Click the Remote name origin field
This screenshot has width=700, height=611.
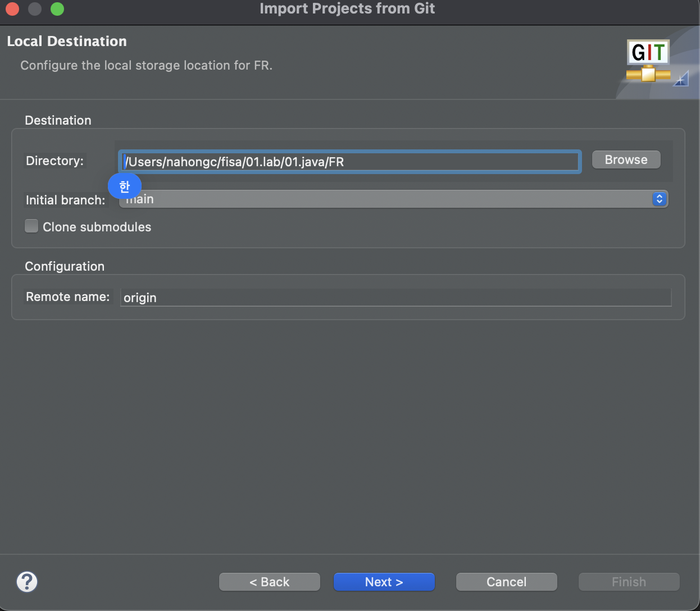[396, 298]
